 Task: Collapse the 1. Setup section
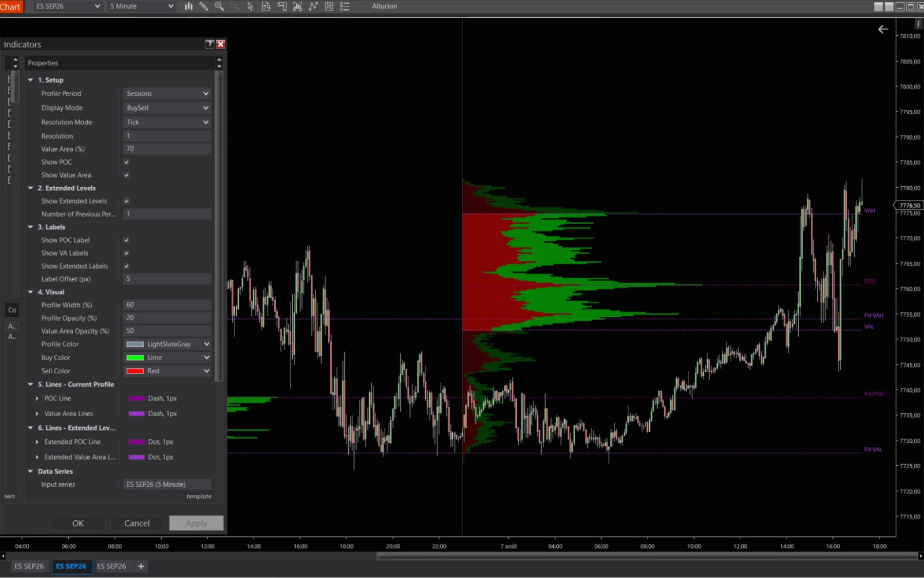pyautogui.click(x=31, y=80)
